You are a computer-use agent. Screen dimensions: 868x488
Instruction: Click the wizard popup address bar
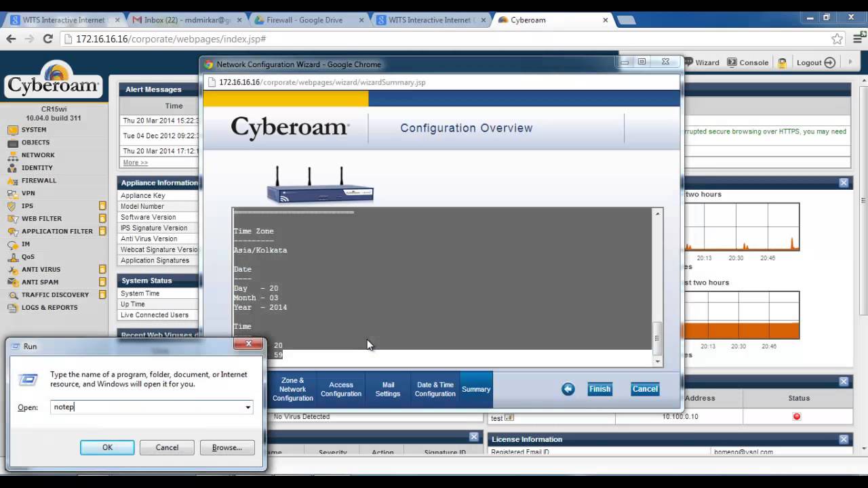(441, 82)
